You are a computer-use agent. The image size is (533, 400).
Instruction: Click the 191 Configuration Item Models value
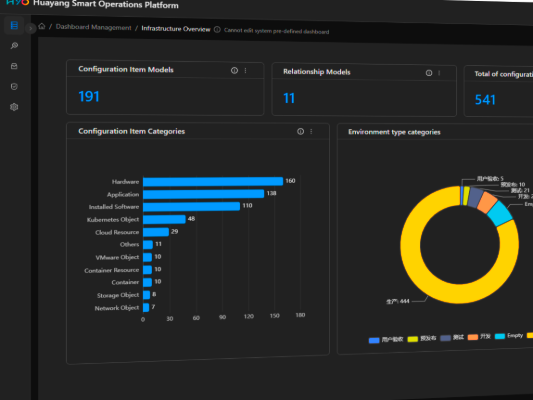click(x=89, y=97)
